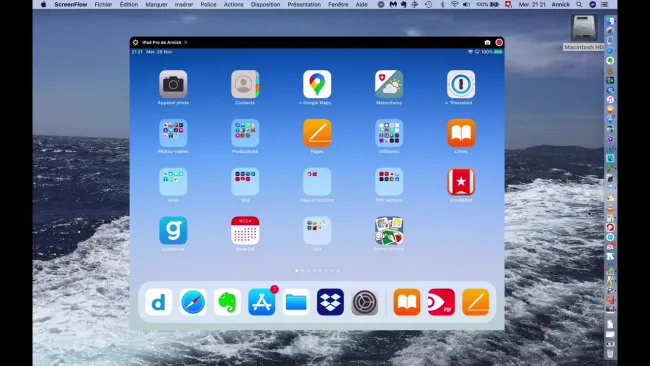This screenshot has height=366, width=650.
Task: Open the Police menu
Action: tap(208, 5)
